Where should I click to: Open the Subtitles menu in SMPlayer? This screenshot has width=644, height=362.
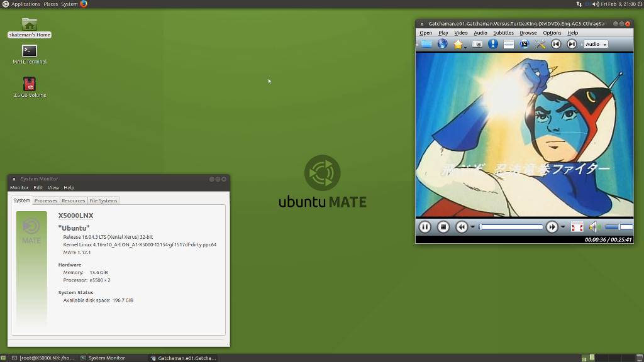[503, 33]
